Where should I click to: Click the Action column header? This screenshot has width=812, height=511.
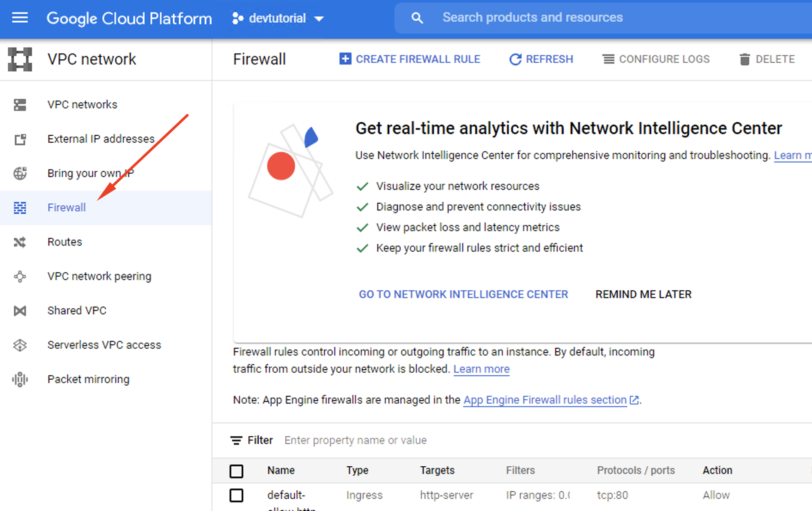(x=717, y=470)
